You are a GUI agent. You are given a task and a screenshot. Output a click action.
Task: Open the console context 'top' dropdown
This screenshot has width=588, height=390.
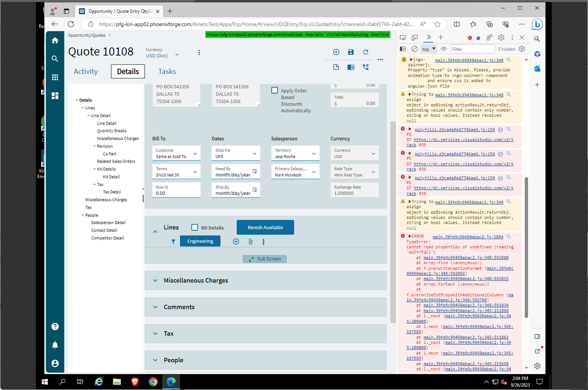(429, 49)
